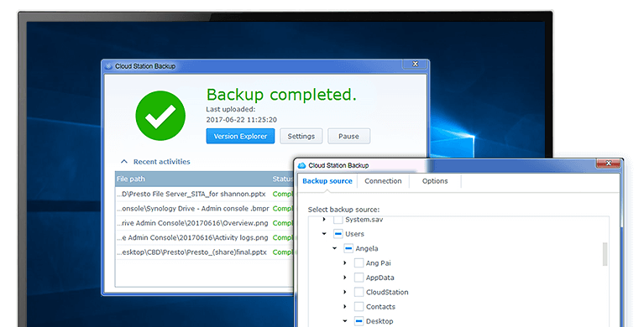
Task: Expand the AppData folder
Action: (345, 278)
